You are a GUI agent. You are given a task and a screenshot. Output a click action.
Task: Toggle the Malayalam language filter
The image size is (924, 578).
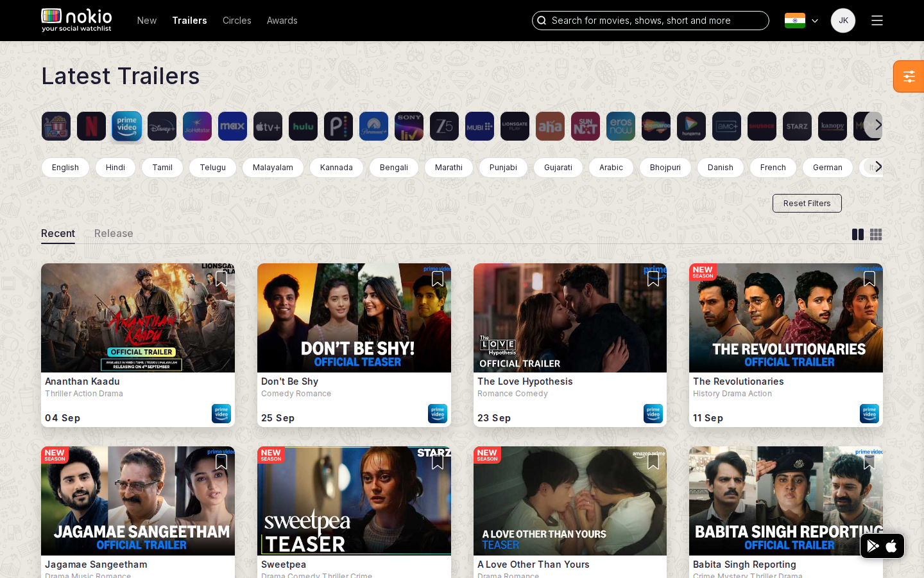273,168
